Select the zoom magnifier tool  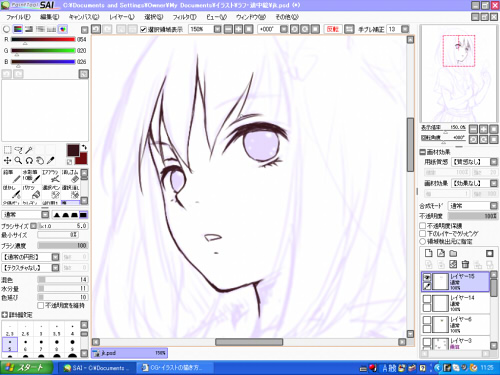pyautogui.click(x=19, y=161)
